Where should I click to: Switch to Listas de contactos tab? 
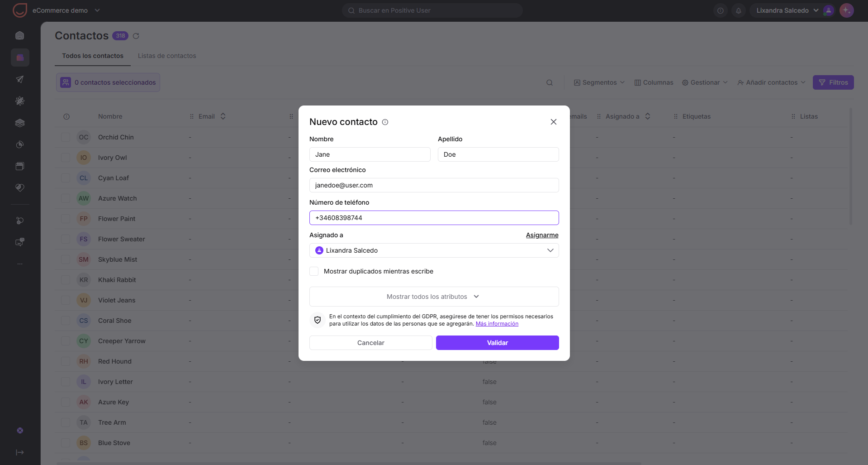167,56
